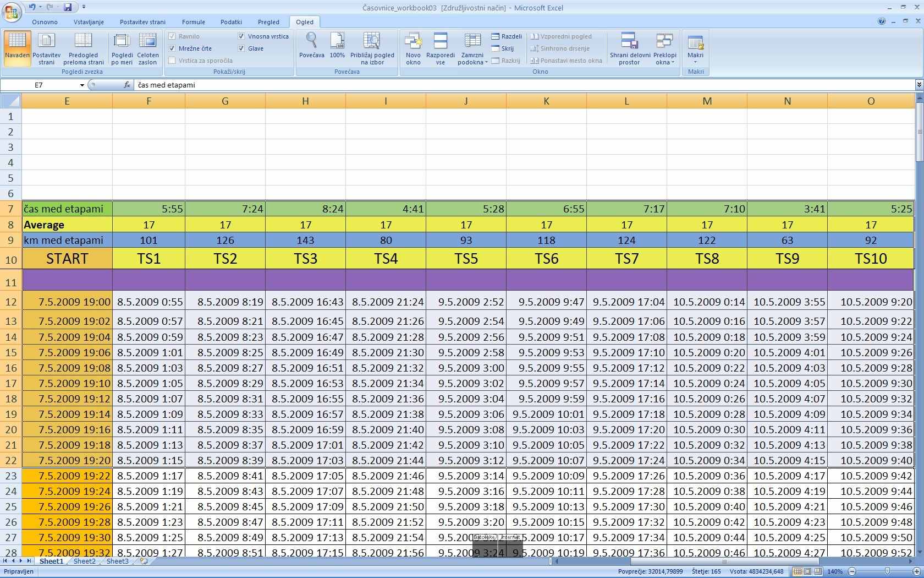This screenshot has width=924, height=578.
Task: Open Pogledi po meri custom views
Action: coord(122,48)
